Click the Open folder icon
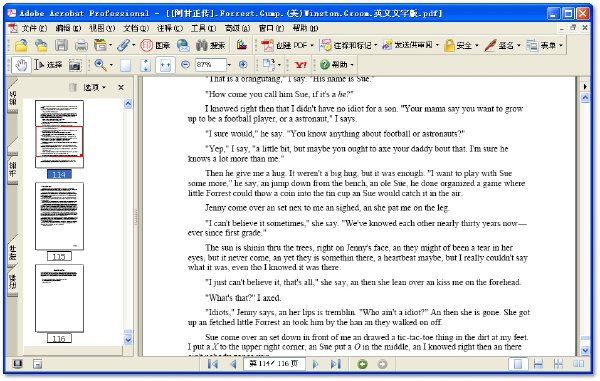The height and width of the screenshot is (381, 600). (21, 46)
